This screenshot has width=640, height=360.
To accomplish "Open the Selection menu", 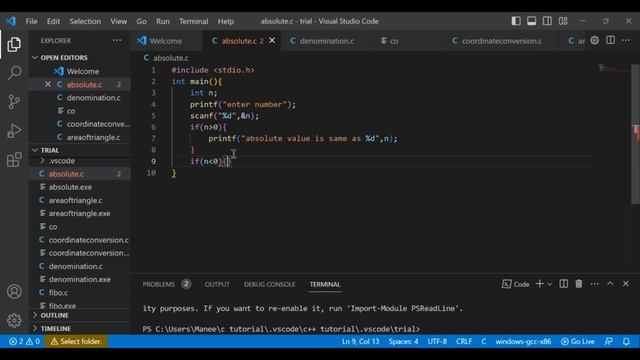I will [85, 21].
